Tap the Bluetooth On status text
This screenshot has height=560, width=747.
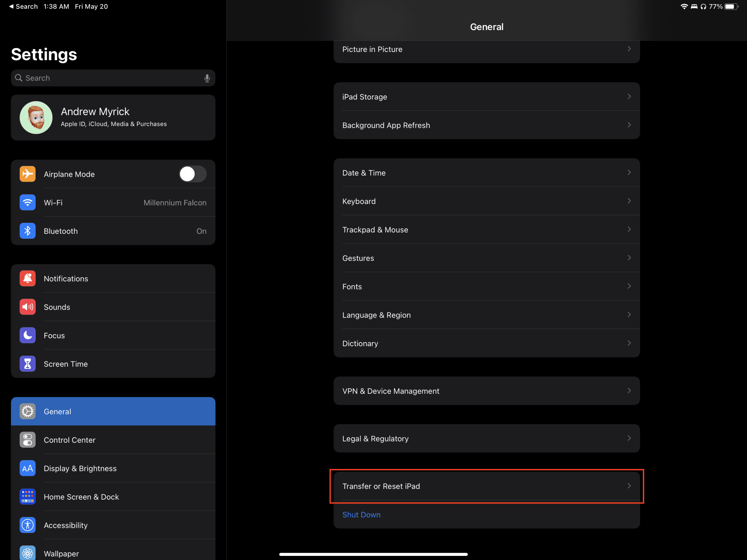click(201, 231)
